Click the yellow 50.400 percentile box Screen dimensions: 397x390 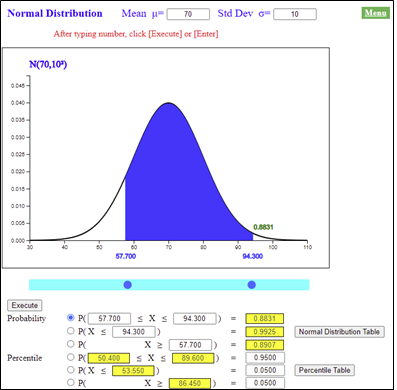[x=109, y=358]
